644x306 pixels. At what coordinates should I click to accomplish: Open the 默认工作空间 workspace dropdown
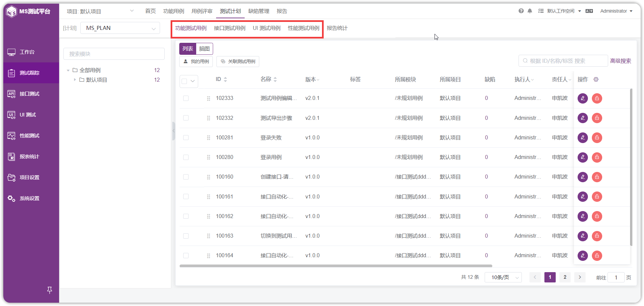click(x=564, y=11)
